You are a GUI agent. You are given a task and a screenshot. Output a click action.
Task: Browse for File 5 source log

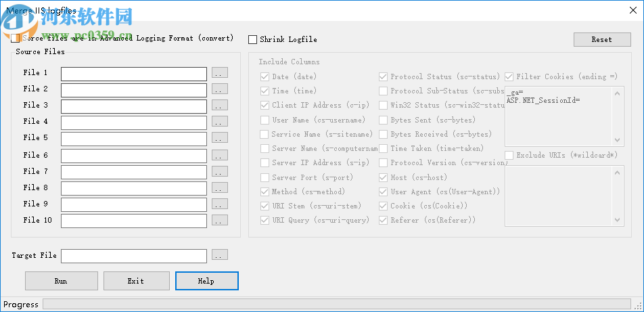(220, 137)
